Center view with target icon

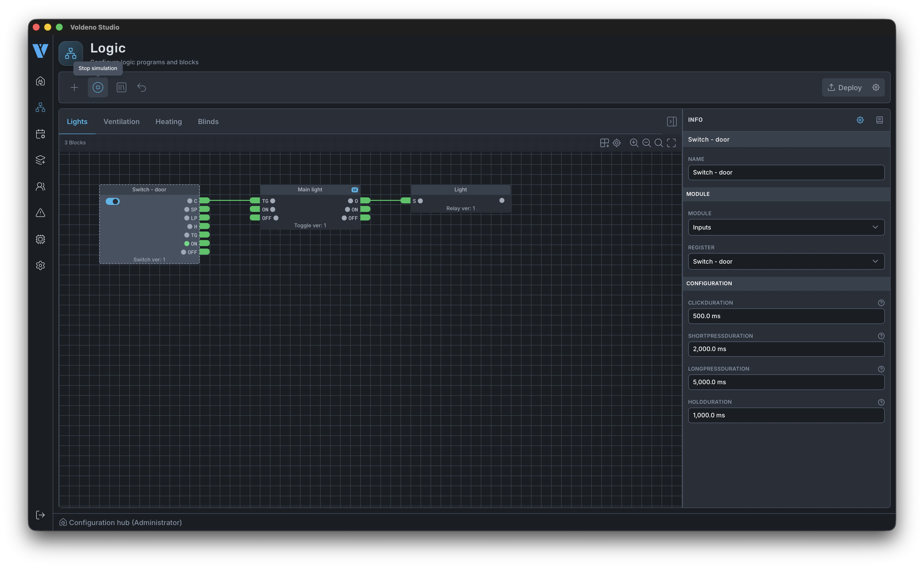[617, 143]
